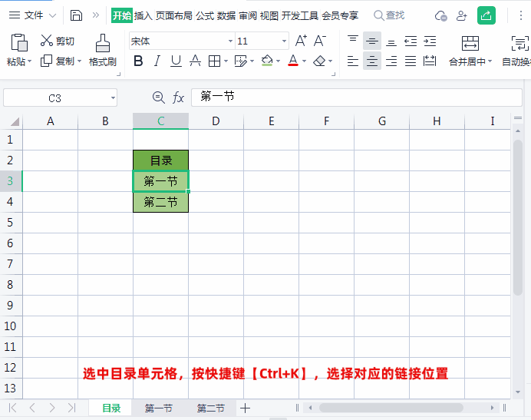
Task: Expand the quick access overflow chevrons
Action: pyautogui.click(x=96, y=15)
